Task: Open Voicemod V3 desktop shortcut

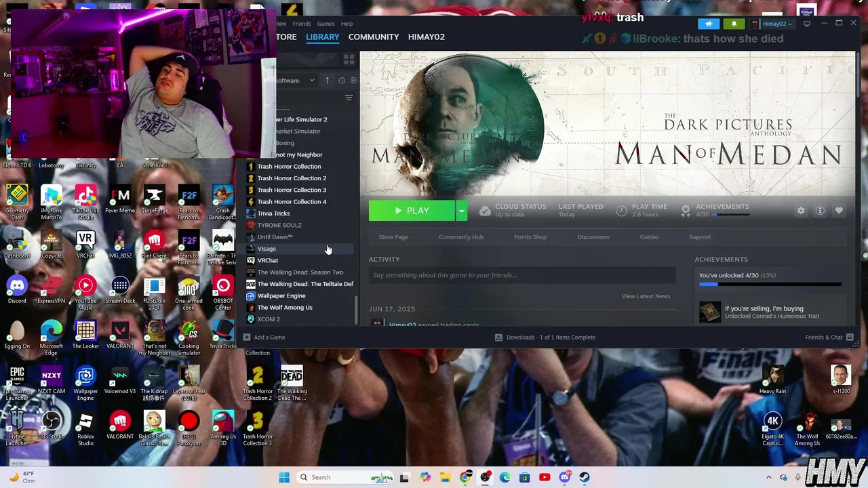Action: [120, 380]
